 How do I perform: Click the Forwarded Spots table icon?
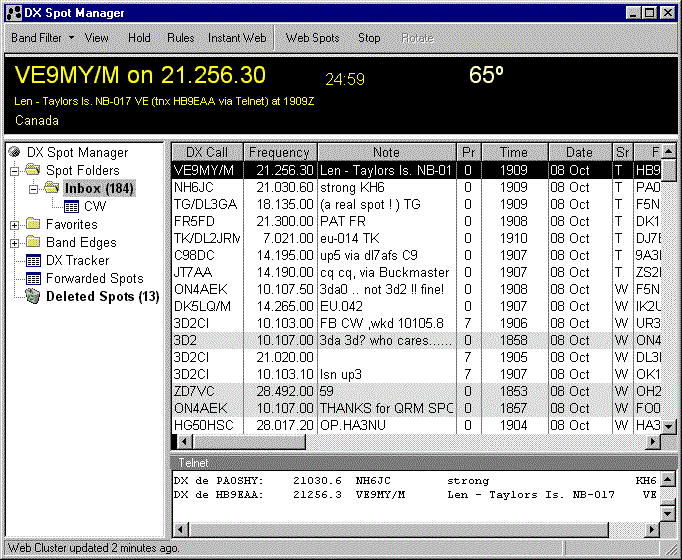coord(33,278)
